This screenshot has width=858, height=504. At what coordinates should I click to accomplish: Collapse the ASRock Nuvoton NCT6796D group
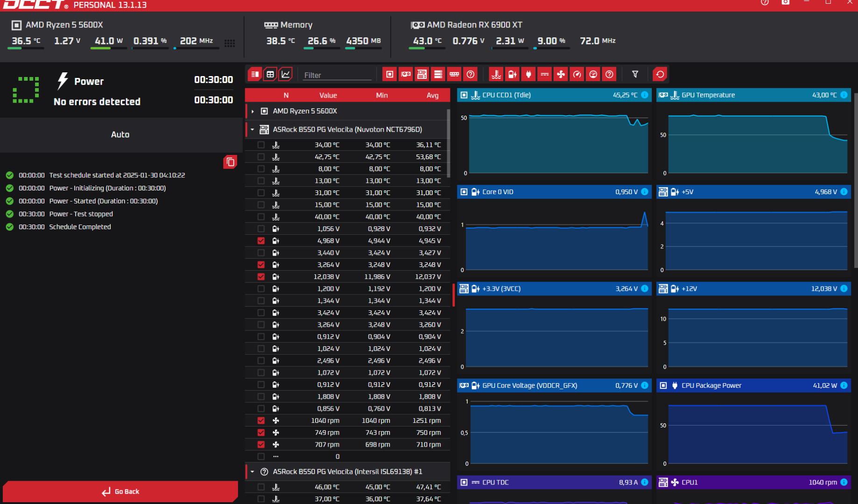pyautogui.click(x=253, y=130)
